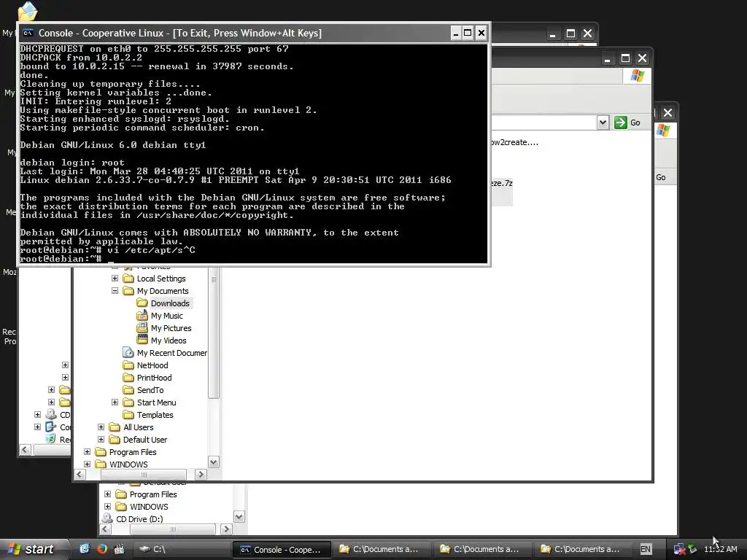747x560 pixels.
Task: Click the NetHood folder icon
Action: point(128,365)
